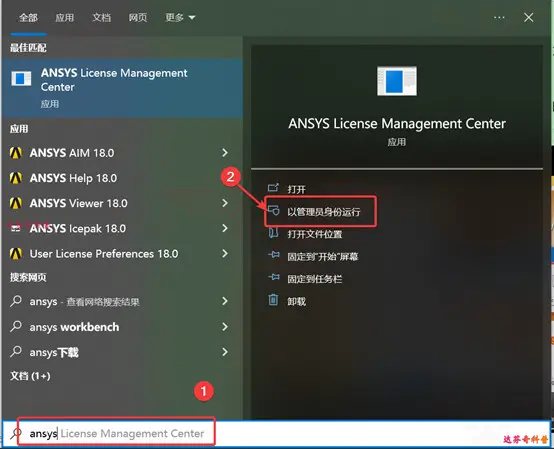The width and height of the screenshot is (554, 449).
Task: Click the trash icon for 卸载
Action: [273, 300]
